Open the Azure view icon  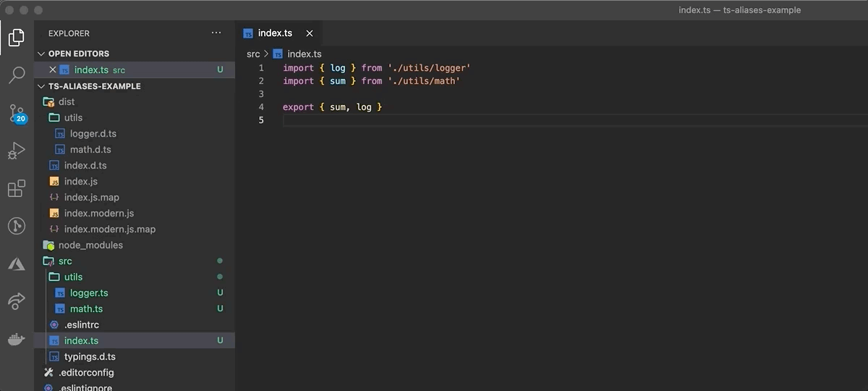17,264
